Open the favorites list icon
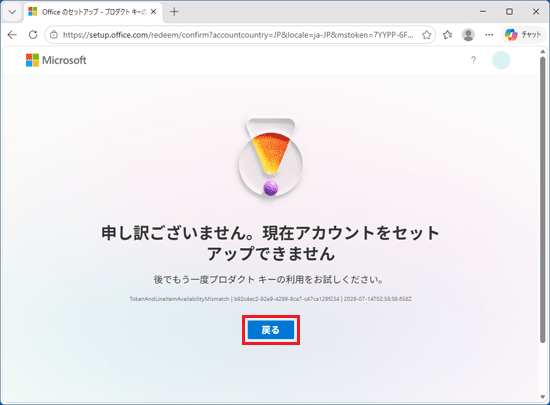This screenshot has width=550, height=405. tap(447, 35)
